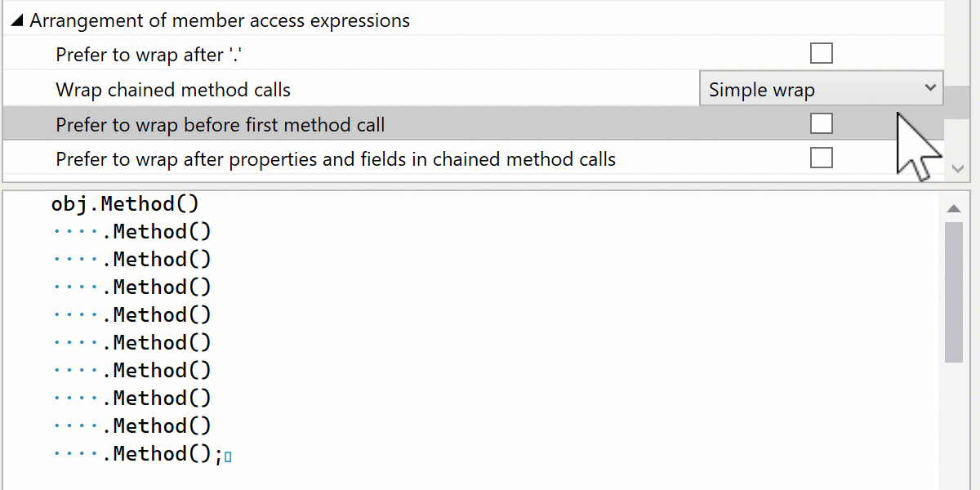Place the cursor after the final semicolon in preview
980x490 pixels.
[229, 455]
